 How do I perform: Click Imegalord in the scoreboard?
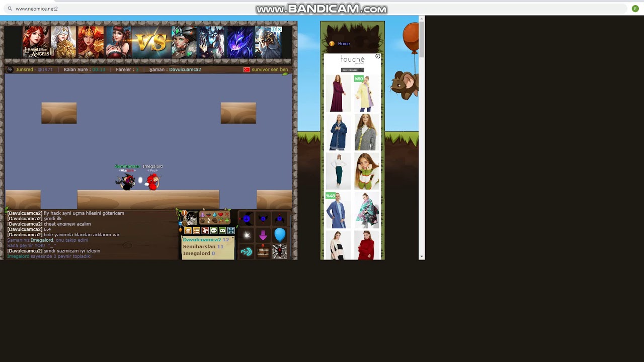[196, 253]
